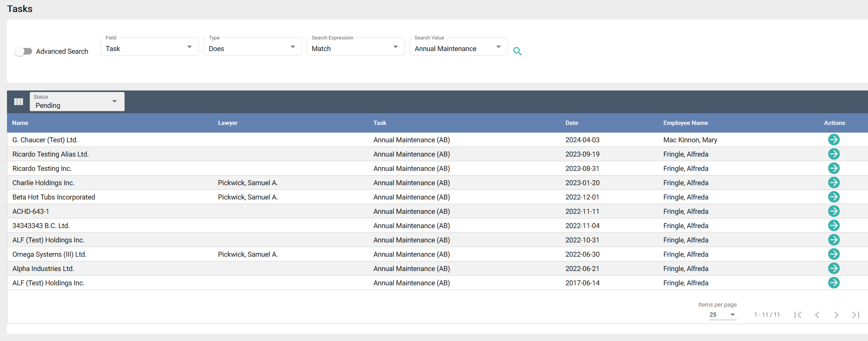Open the column chooser icon
The height and width of the screenshot is (341, 868).
tap(19, 102)
